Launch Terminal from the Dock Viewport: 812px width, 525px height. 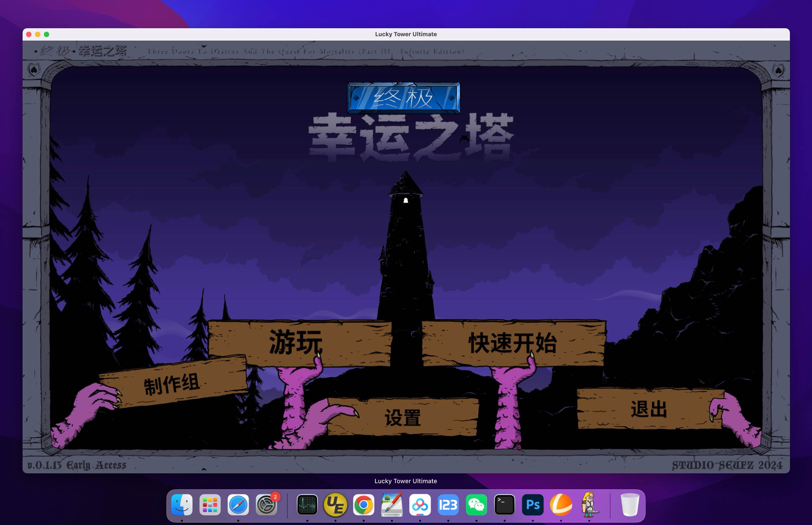[505, 504]
